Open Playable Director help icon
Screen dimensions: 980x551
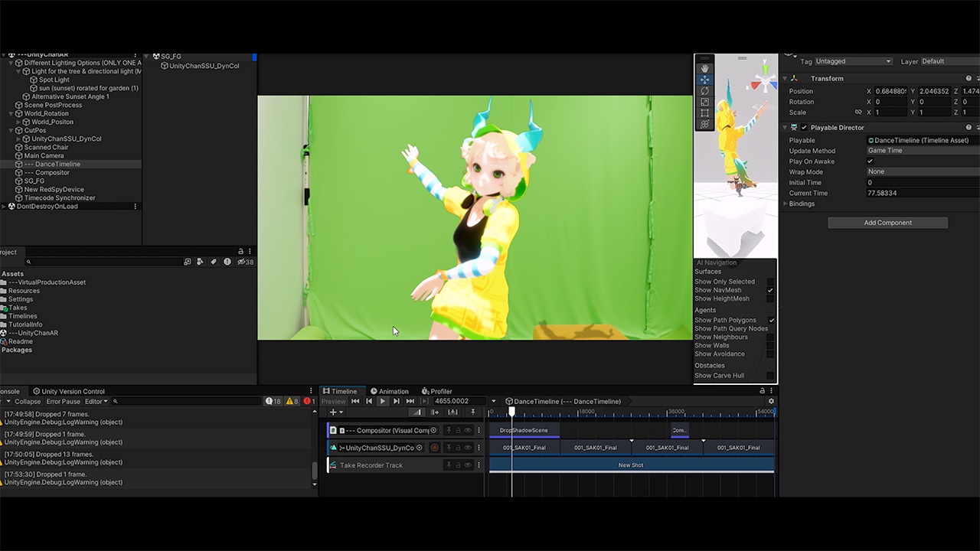coord(969,128)
